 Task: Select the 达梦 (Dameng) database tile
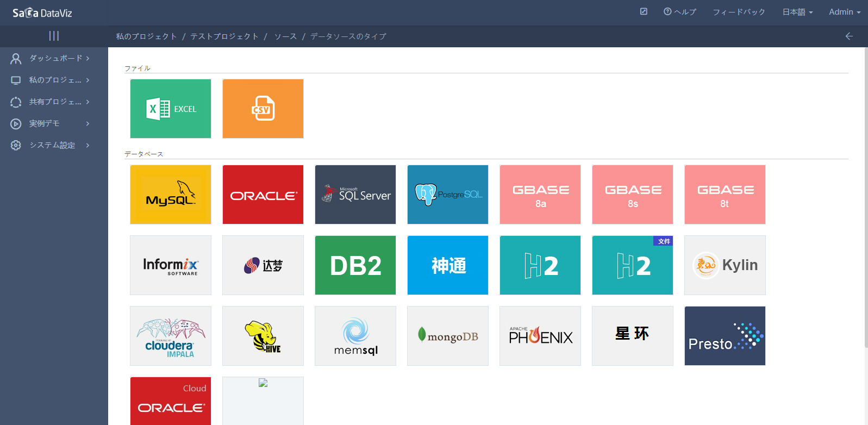tap(263, 265)
